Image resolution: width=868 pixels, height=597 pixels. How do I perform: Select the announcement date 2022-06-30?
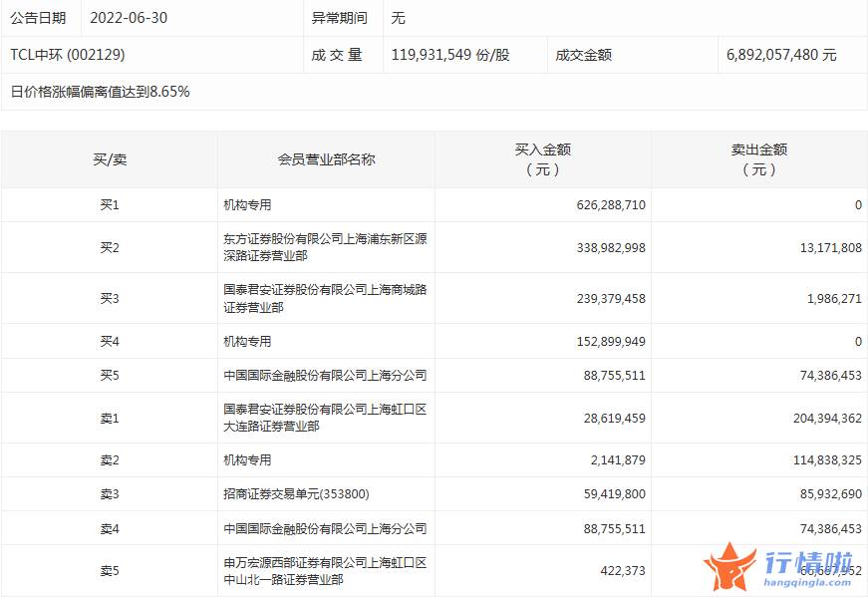coord(129,18)
